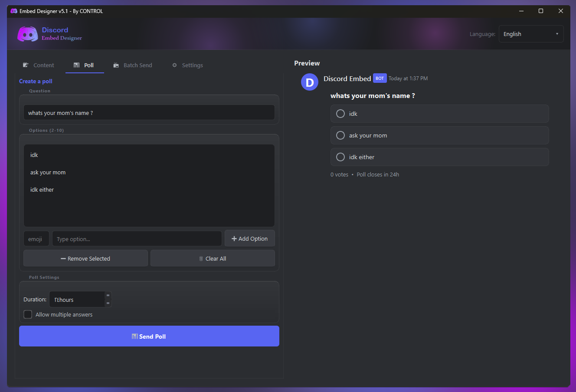
Task: Click the 'Discord Embed' bot name in preview
Action: 347,78
